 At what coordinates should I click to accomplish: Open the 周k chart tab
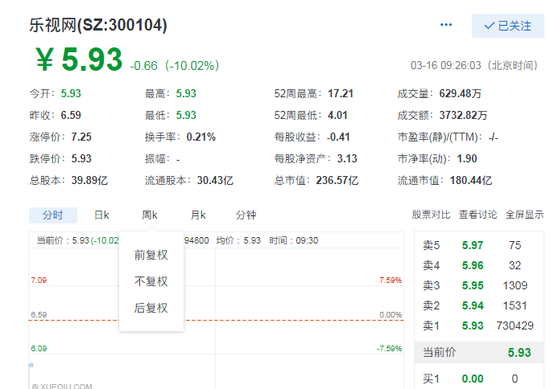pos(149,215)
